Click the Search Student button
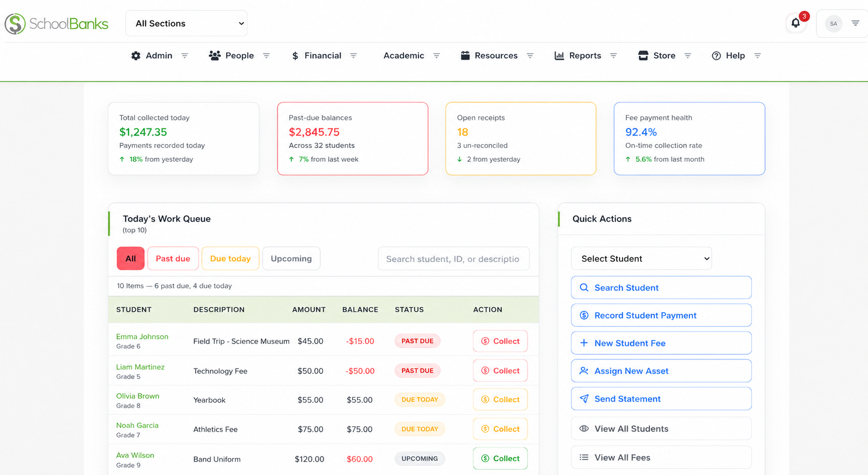This screenshot has width=868, height=475. click(661, 288)
